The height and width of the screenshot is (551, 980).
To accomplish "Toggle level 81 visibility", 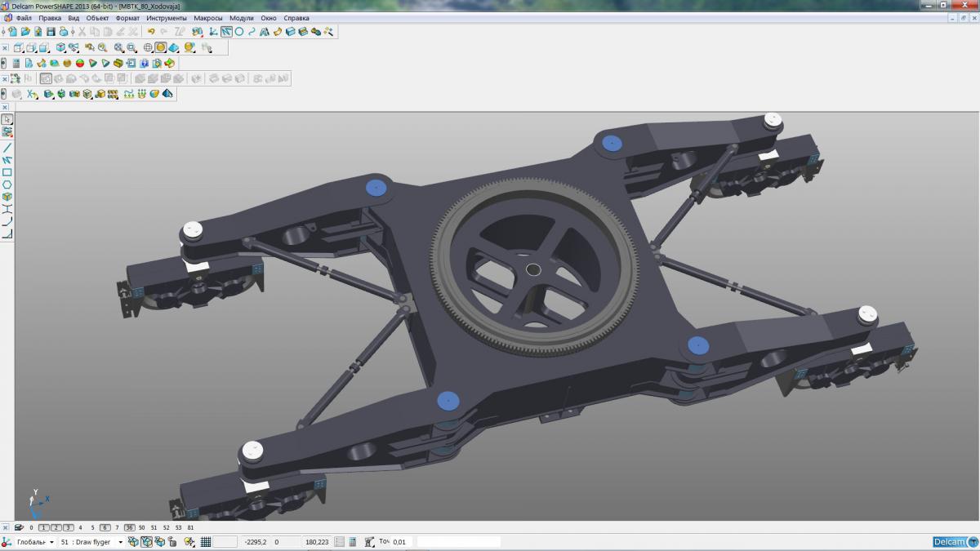I will coord(190,527).
